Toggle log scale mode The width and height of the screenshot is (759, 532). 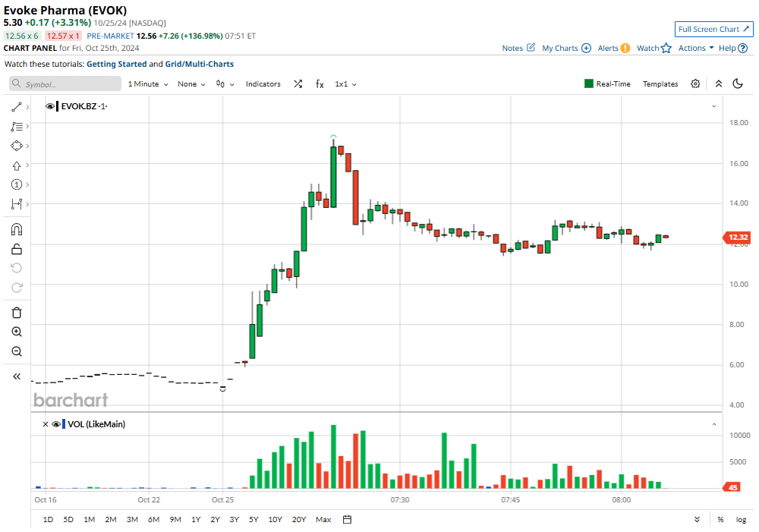point(741,519)
